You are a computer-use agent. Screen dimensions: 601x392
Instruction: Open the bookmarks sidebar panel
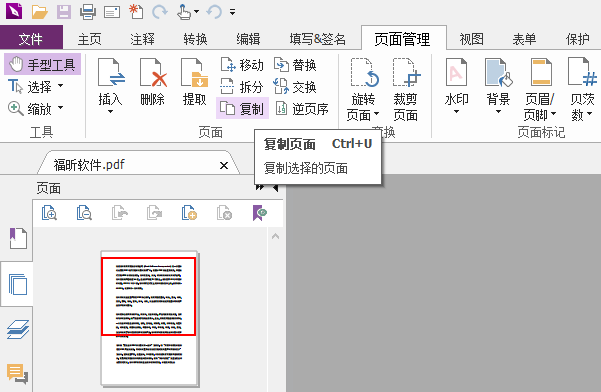[18, 238]
